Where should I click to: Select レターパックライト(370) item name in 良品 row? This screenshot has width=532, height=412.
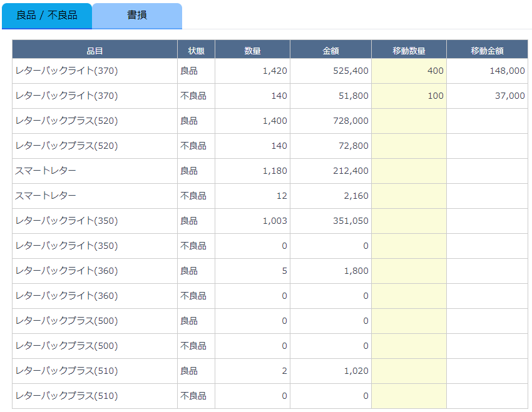pyautogui.click(x=66, y=71)
